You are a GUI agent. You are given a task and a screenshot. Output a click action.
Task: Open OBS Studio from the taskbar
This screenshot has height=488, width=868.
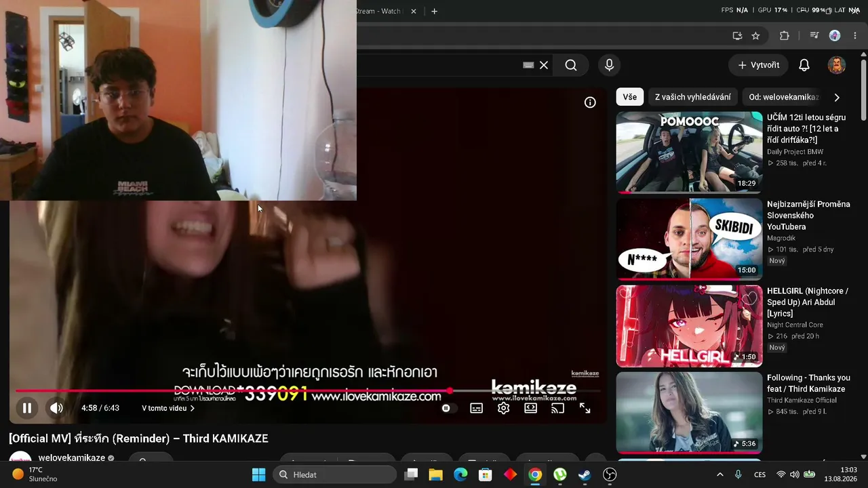click(610, 474)
